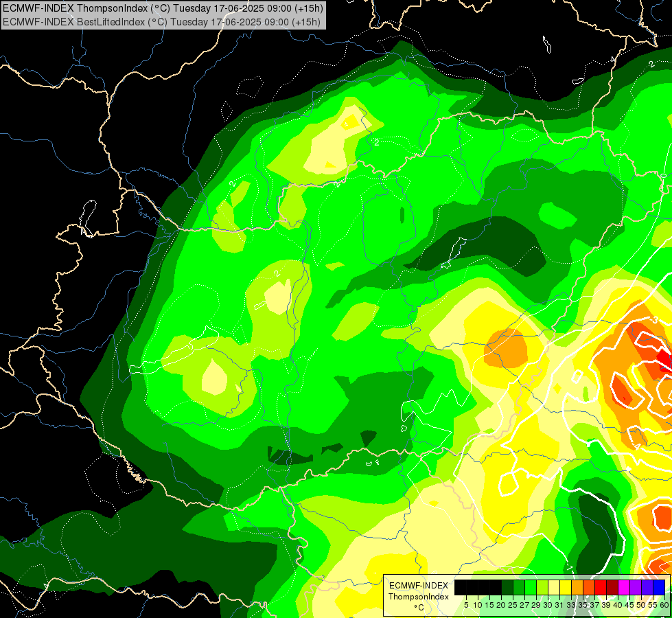The image size is (672, 618).
Task: Click the legend tick label 55
Action: click(653, 605)
